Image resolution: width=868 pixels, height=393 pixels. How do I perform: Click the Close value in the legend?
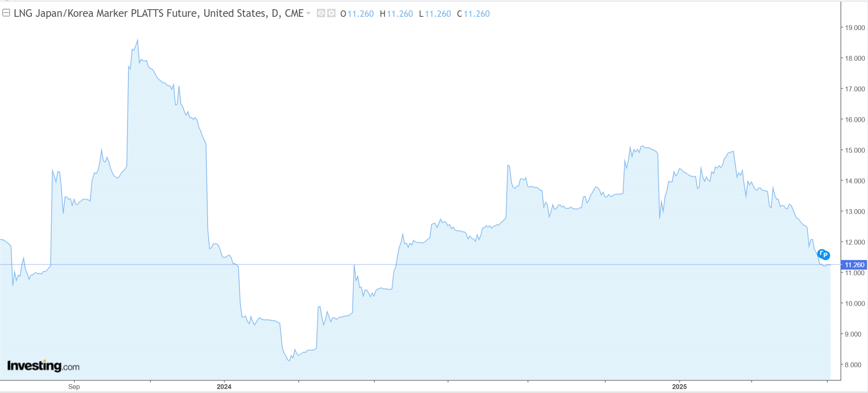click(476, 14)
